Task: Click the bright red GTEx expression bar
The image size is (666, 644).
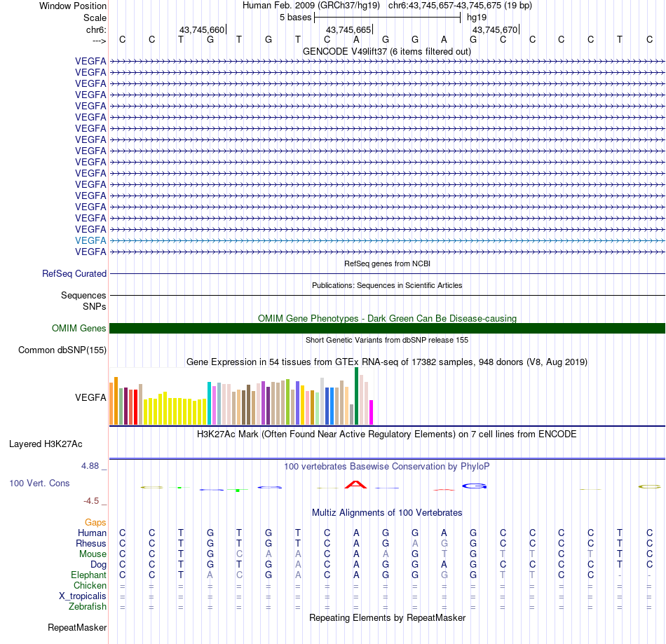Action: (x=135, y=407)
